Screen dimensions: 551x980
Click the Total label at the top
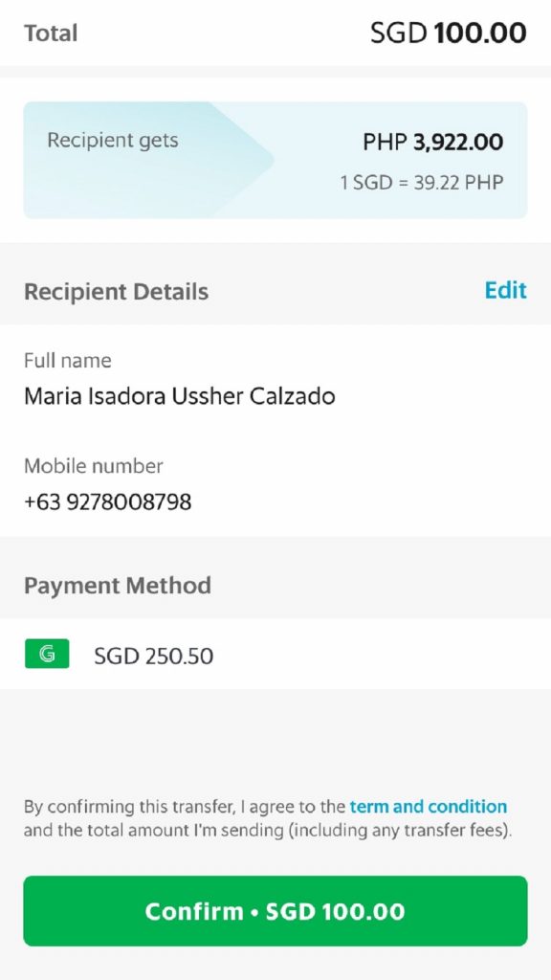(51, 33)
